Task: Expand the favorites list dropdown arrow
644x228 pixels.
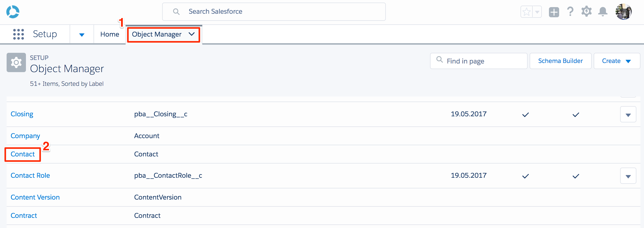Action: [x=537, y=12]
